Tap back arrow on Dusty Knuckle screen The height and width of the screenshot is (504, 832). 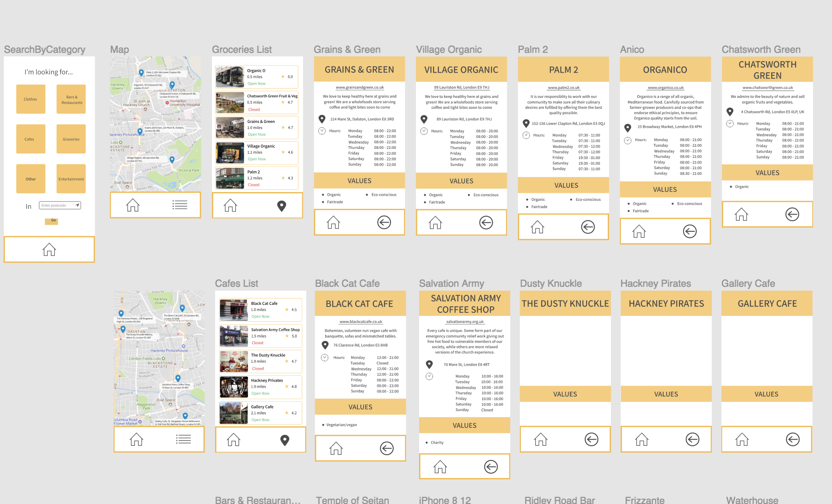pos(591,439)
